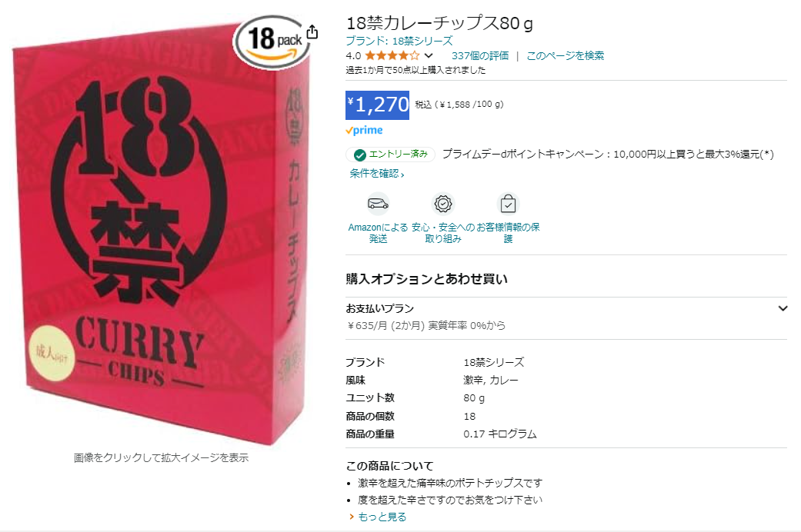Click the このページを検索 link
Screen dimensions: 801x532
[565, 55]
